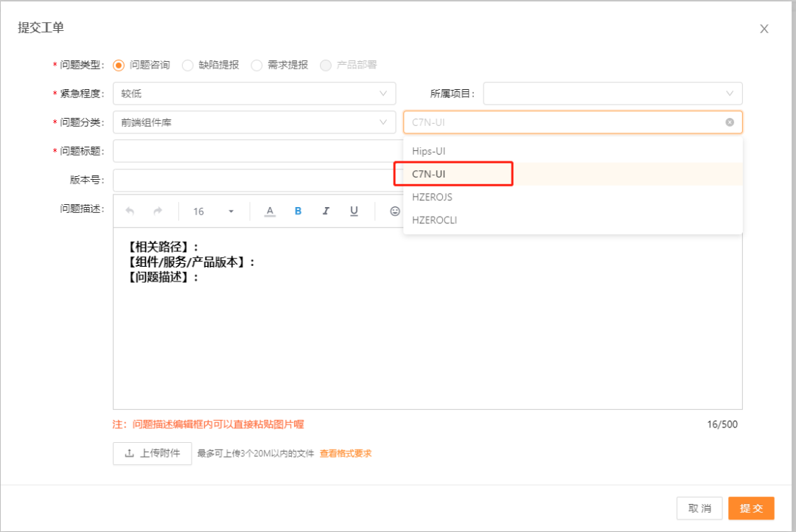This screenshot has width=796, height=532.
Task: Choose HZEROJS from the dropdown list
Action: pyautogui.click(x=433, y=197)
